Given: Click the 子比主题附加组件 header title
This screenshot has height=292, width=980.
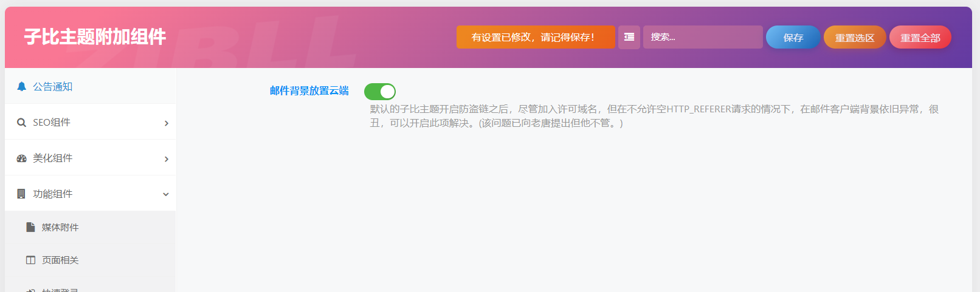Looking at the screenshot, I should pos(95,36).
